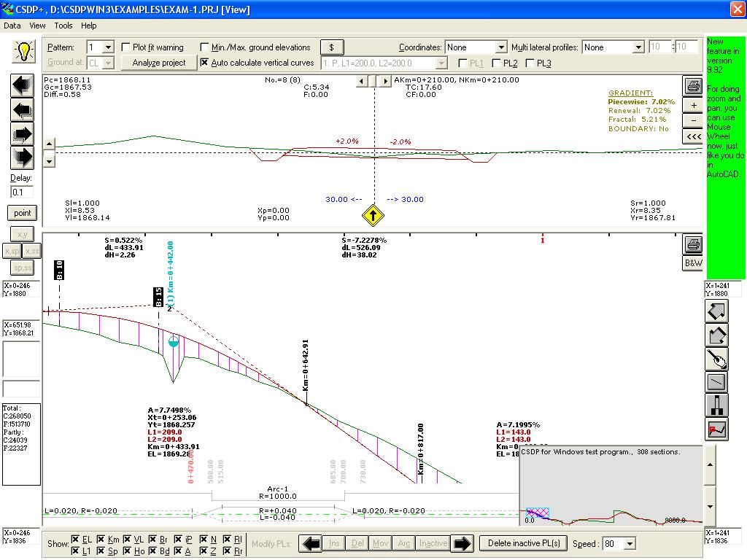Click cross-section vertical scroll up arrow
The image size is (747, 560).
tap(50, 144)
